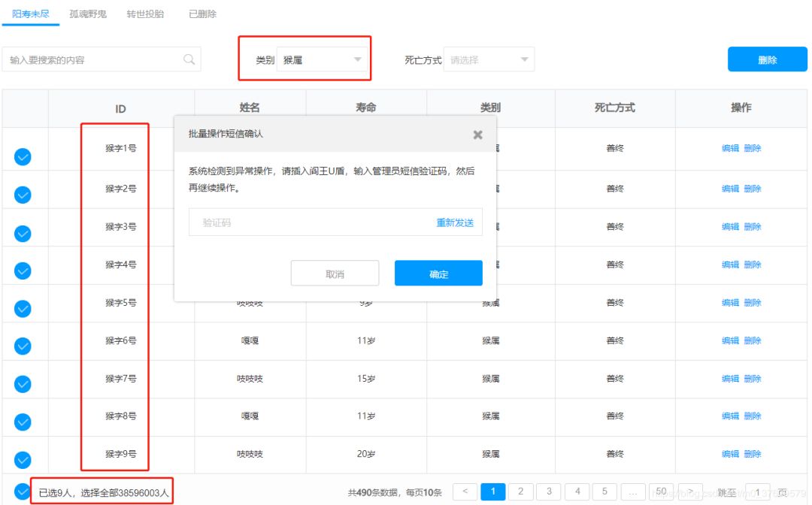Open the 死亡方式 dropdown

[x=489, y=59]
